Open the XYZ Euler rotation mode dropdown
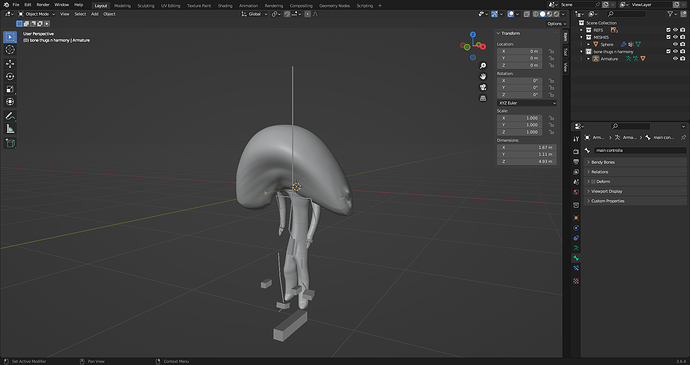Viewport: 690px width, 365px height. coord(527,103)
